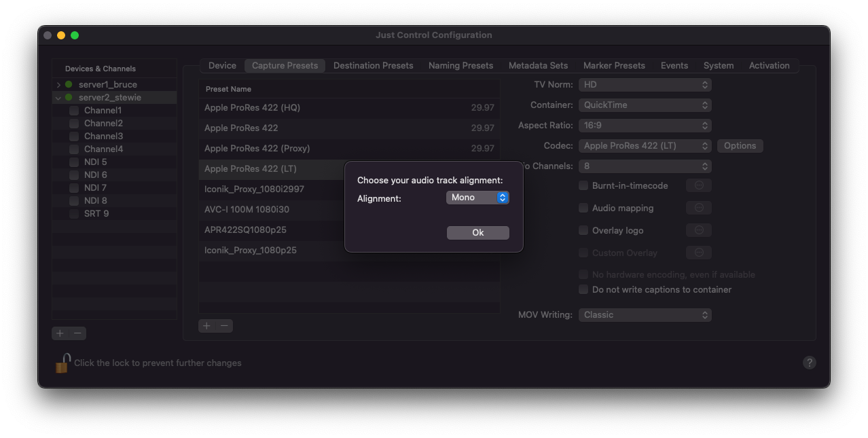Image resolution: width=868 pixels, height=438 pixels.
Task: Toggle the SRT 9 checkbox
Action: pos(74,214)
